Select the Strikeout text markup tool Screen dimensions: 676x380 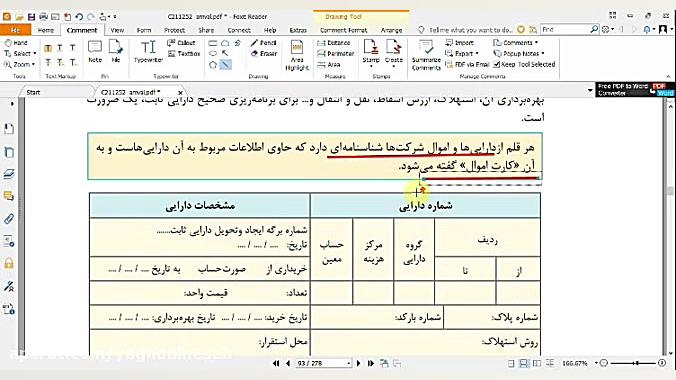(48, 63)
